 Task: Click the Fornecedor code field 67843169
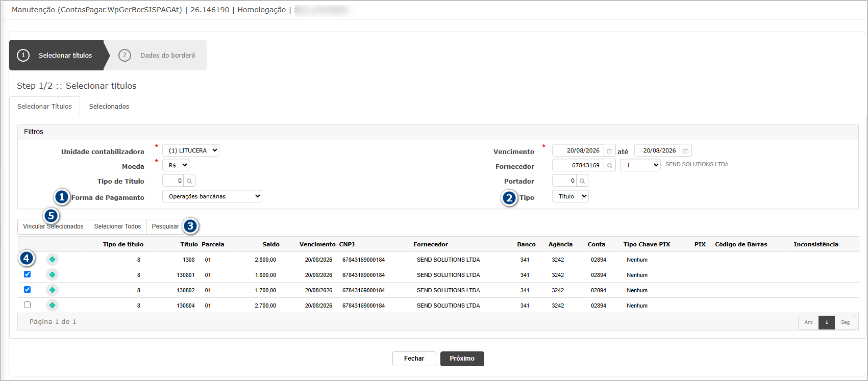(x=578, y=166)
